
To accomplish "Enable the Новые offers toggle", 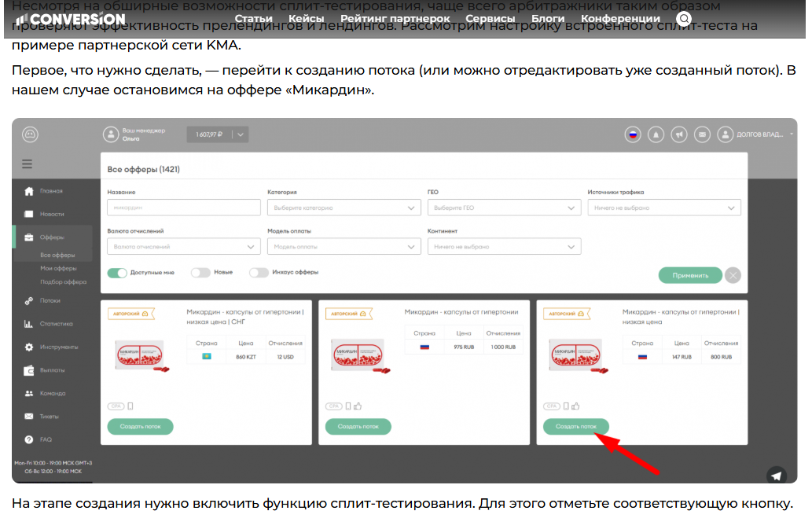I will 200,270.
